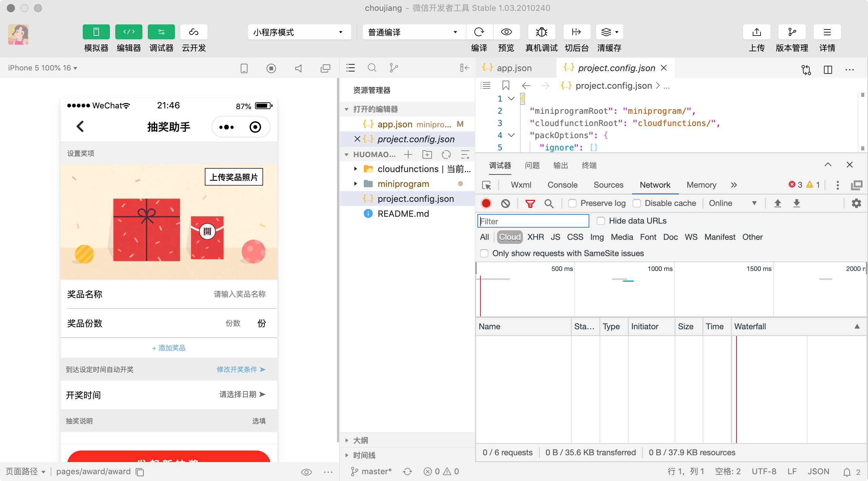Open the 小程序模式 mode dropdown
This screenshot has width=868, height=481.
point(299,32)
